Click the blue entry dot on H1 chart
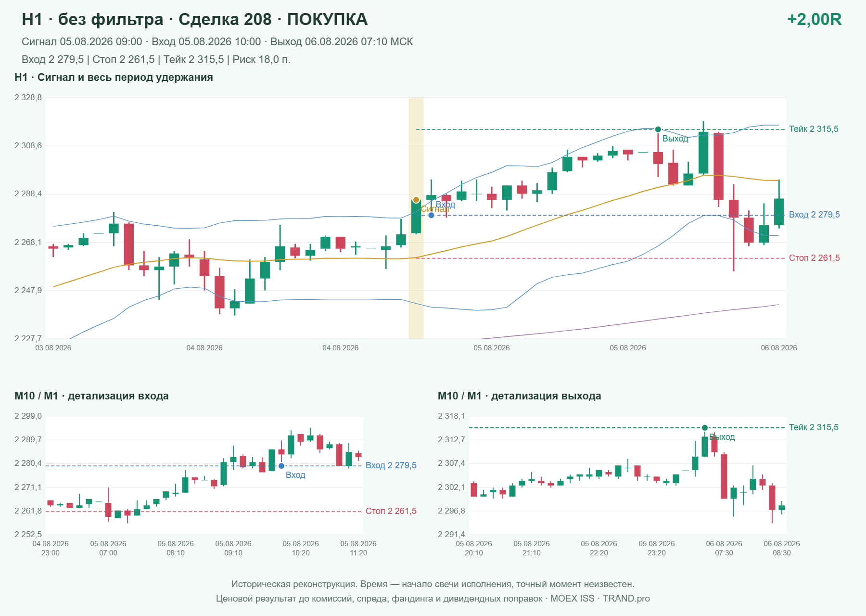 pos(431,215)
